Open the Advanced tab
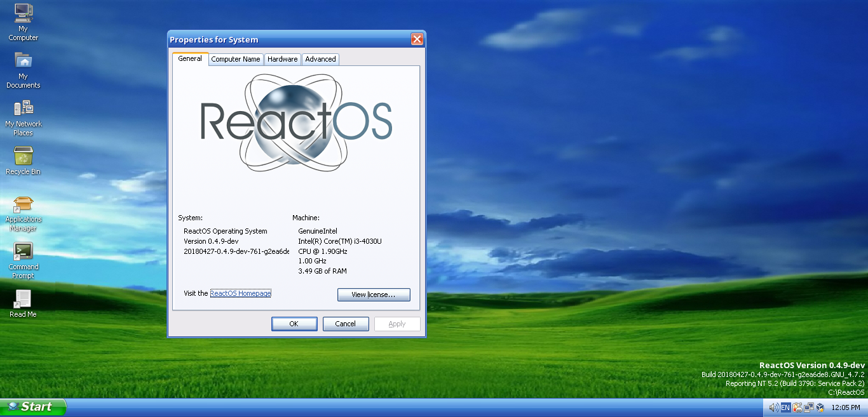 tap(320, 59)
